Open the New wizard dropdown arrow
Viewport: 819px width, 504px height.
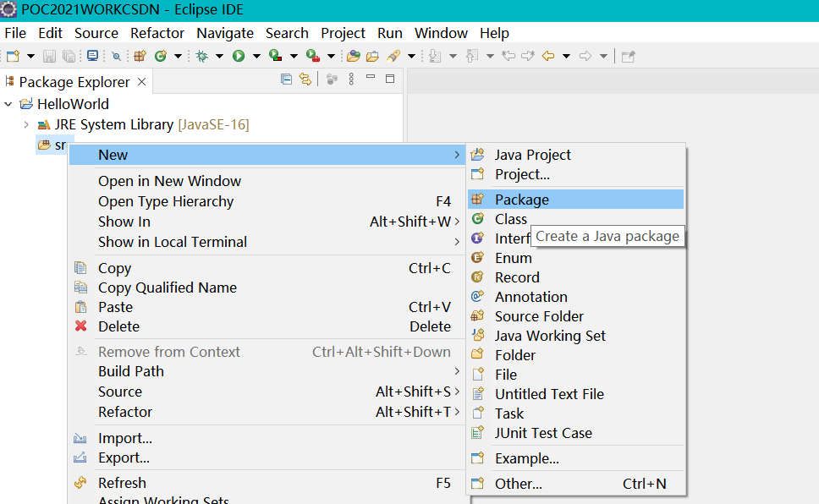tap(30, 56)
